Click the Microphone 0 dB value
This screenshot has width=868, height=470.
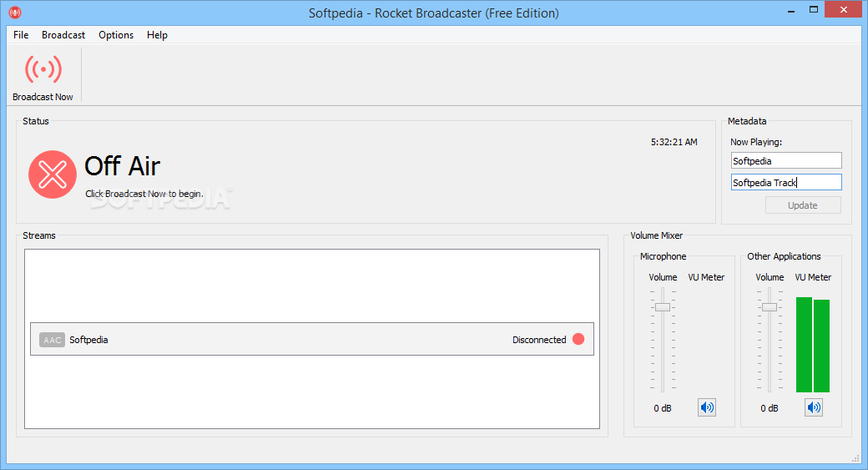coord(663,408)
